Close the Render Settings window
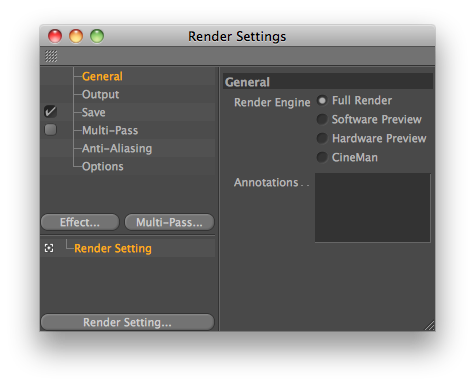This screenshot has width=475, height=386. pos(55,36)
